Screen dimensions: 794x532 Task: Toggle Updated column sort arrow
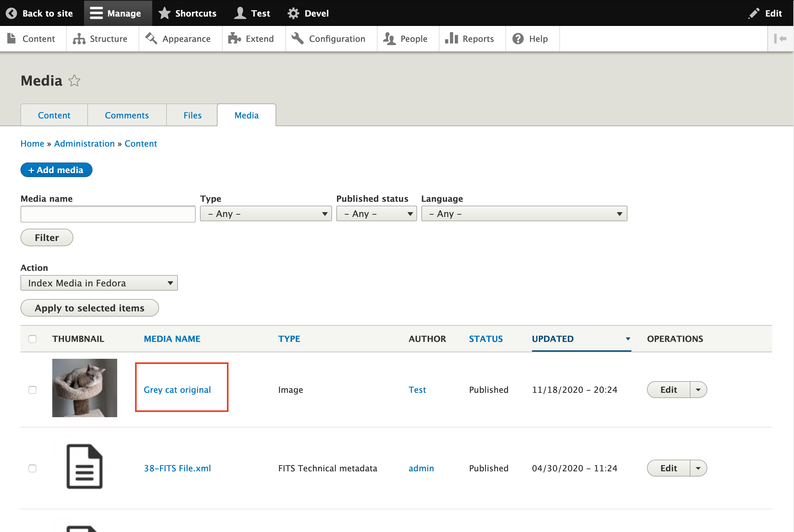pos(628,339)
